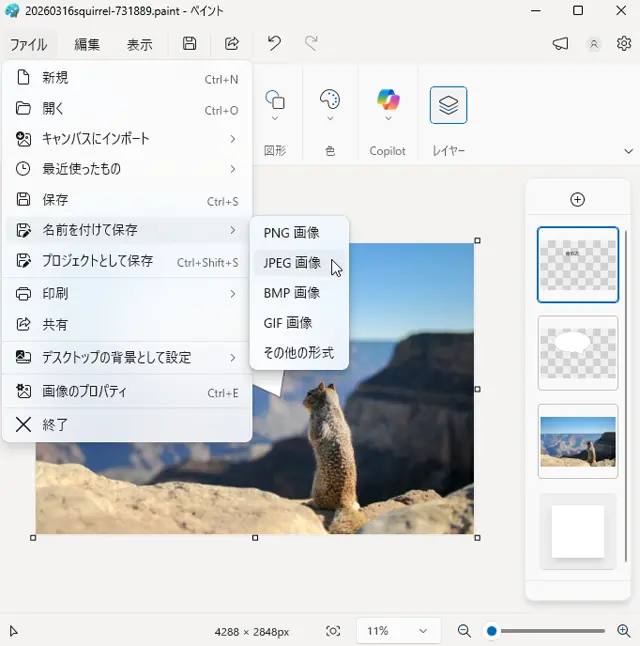Choose 新規 from the File menu

tap(127, 78)
